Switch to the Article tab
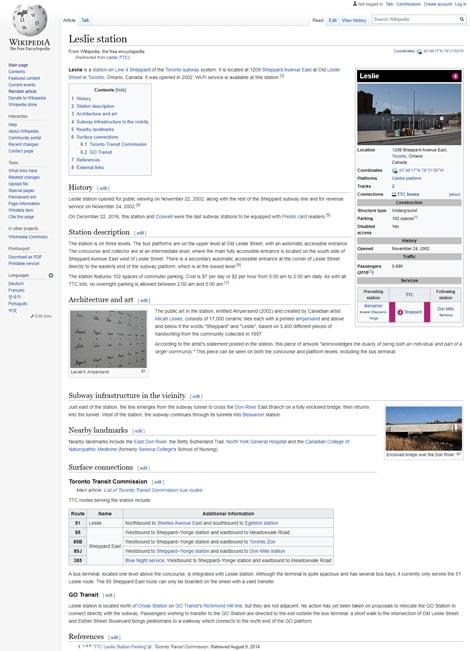The width and height of the screenshot is (470, 651). tap(69, 20)
